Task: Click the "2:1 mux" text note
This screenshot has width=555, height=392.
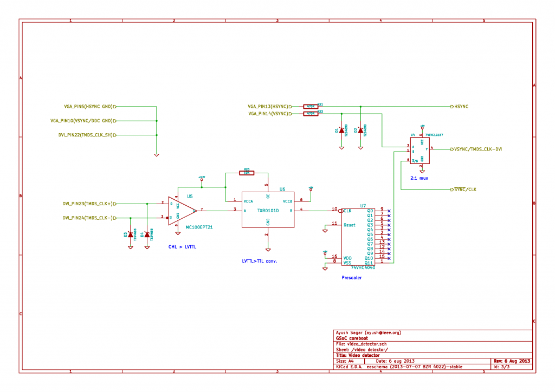Action: pos(420,177)
